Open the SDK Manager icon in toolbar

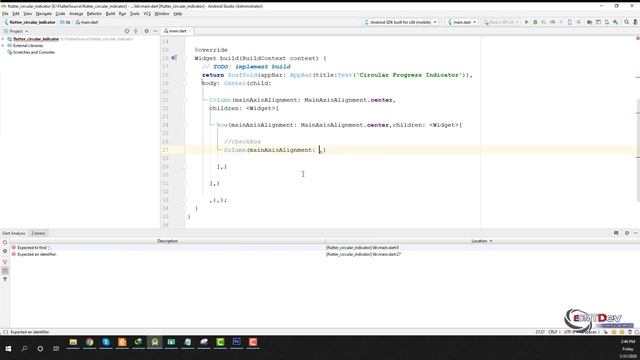[x=616, y=22]
